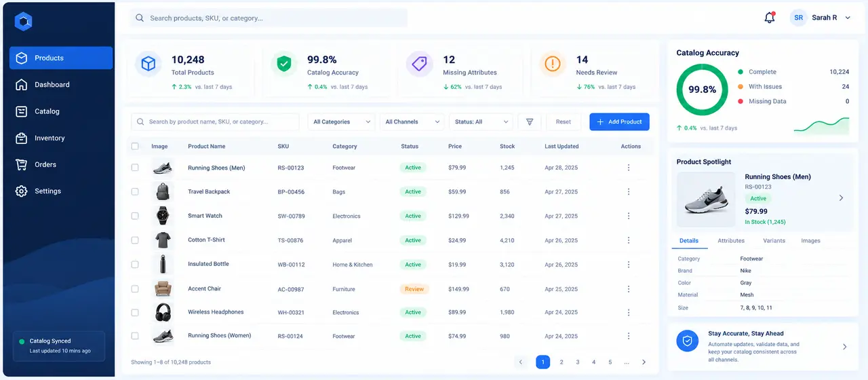Image resolution: width=868 pixels, height=380 pixels.
Task: Go to next page with arrow
Action: point(644,362)
